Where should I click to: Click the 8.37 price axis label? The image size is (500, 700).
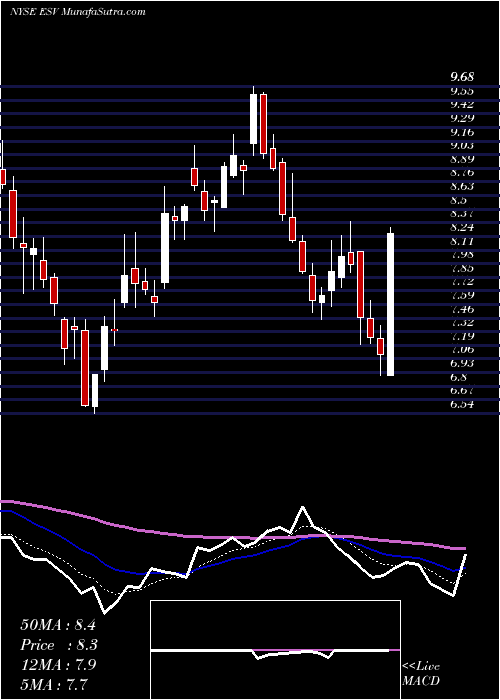(462, 213)
